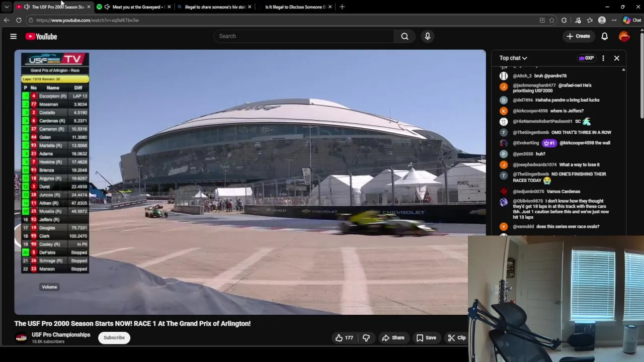Focus the YouTube search field
Image resolution: width=644 pixels, height=362 pixels.
pos(304,36)
